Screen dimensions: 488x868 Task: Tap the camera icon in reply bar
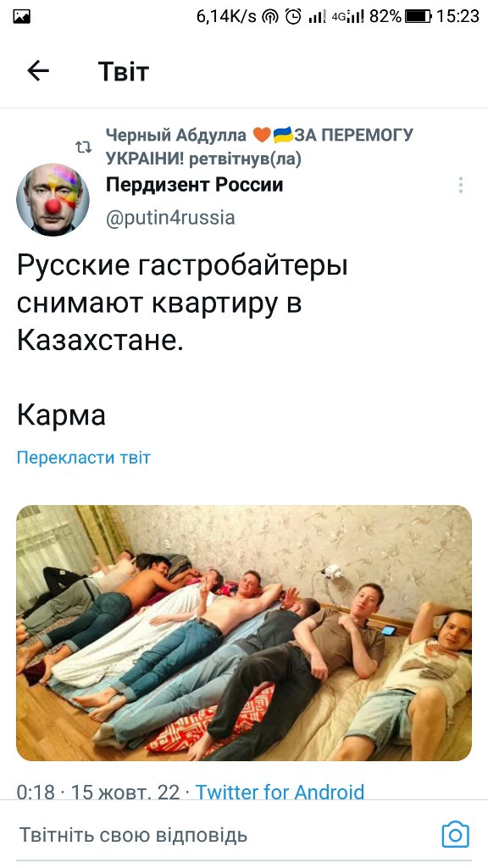point(455,834)
